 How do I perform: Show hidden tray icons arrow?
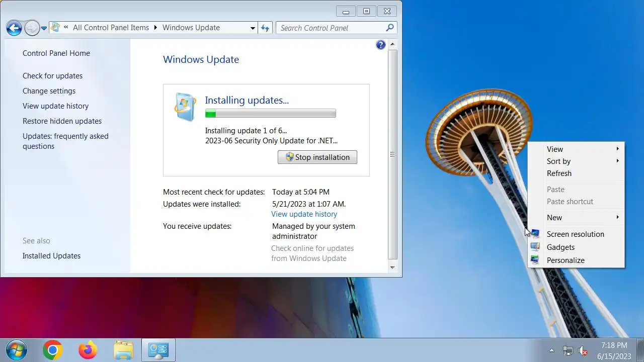551,350
